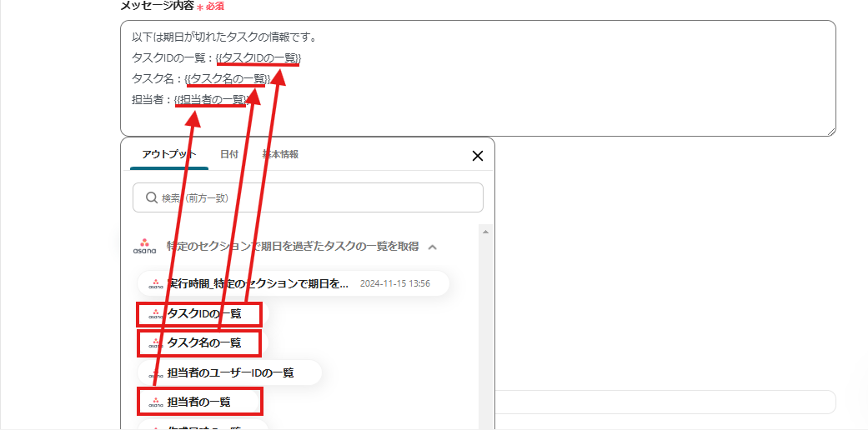Click the Asana icon on 実行時間 chip
The height and width of the screenshot is (430, 868).
pyautogui.click(x=156, y=284)
